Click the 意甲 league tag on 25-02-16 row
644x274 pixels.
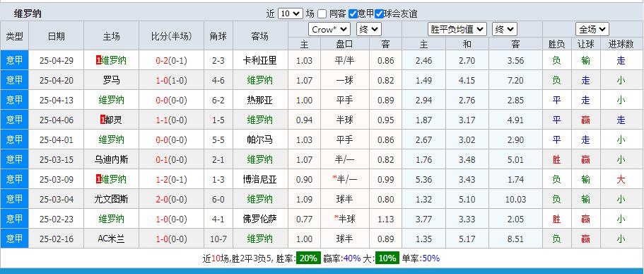pyautogui.click(x=14, y=238)
